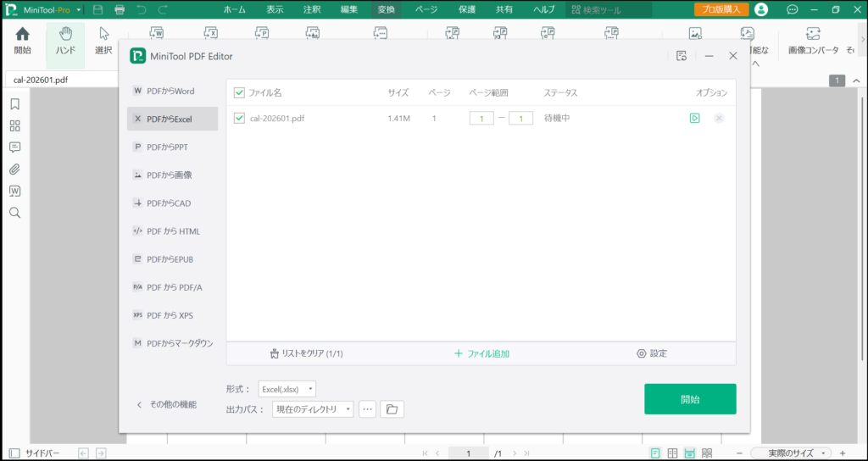Open the user account avatar icon
Image resolution: width=868 pixels, height=461 pixels.
761,9
